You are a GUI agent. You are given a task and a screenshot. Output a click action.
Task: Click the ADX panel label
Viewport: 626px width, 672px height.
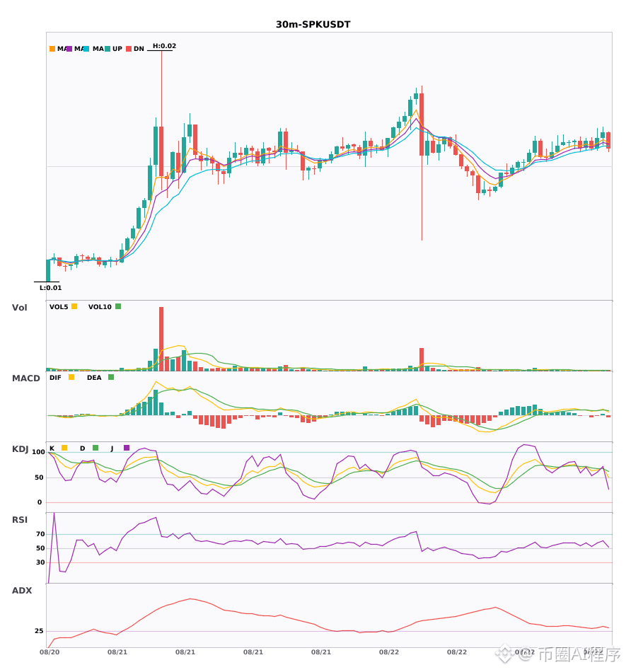pyautogui.click(x=21, y=590)
